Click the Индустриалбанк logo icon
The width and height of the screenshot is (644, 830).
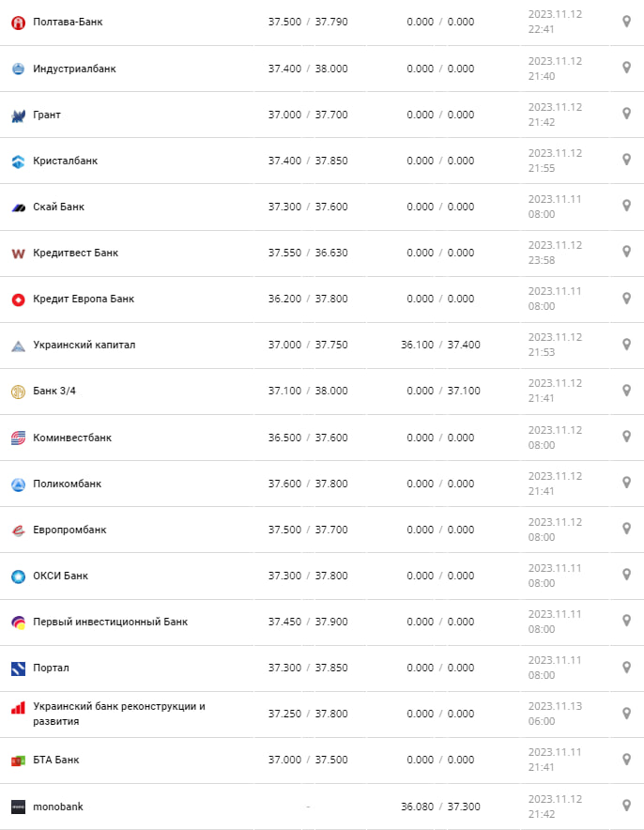pyautogui.click(x=18, y=69)
